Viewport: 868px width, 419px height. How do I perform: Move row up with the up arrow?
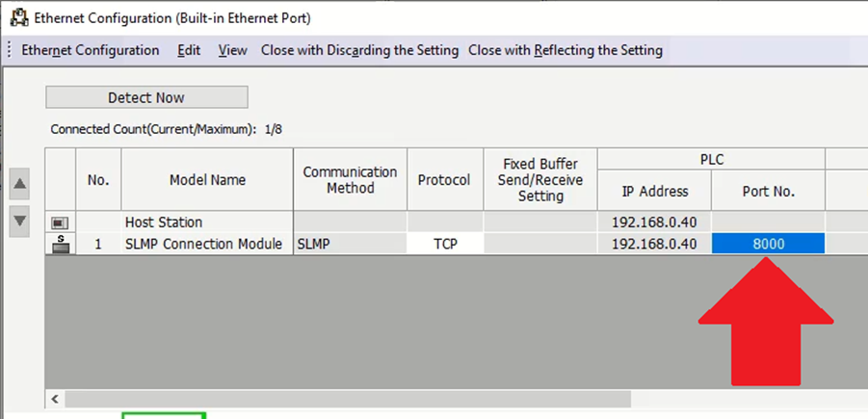(20, 184)
